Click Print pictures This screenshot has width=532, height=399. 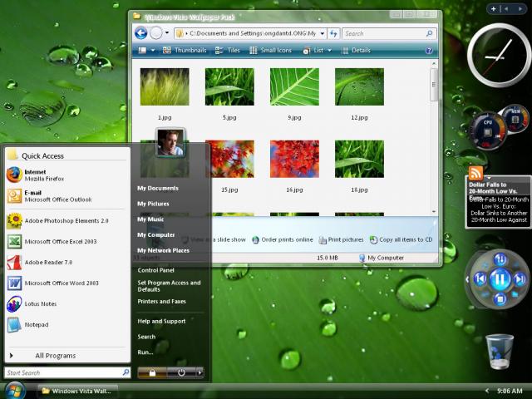pyautogui.click(x=341, y=239)
